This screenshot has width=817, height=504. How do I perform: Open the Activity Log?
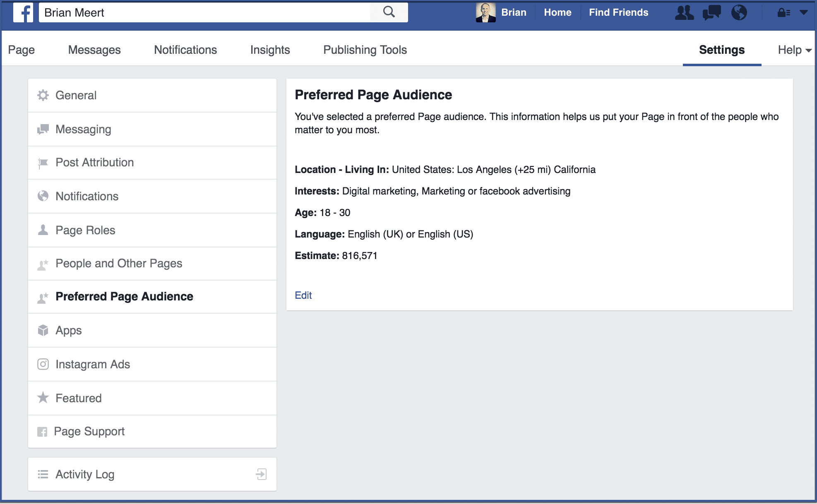[x=152, y=474]
